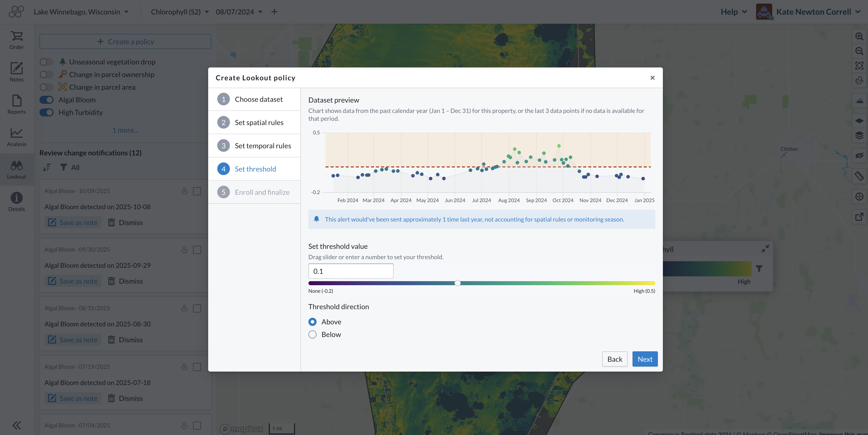The image size is (868, 435).
Task: Select the Below threshold direction
Action: [x=312, y=335]
